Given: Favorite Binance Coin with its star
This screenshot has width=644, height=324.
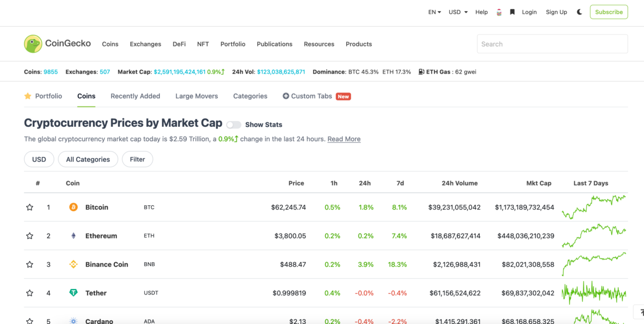Looking at the screenshot, I should coord(30,264).
